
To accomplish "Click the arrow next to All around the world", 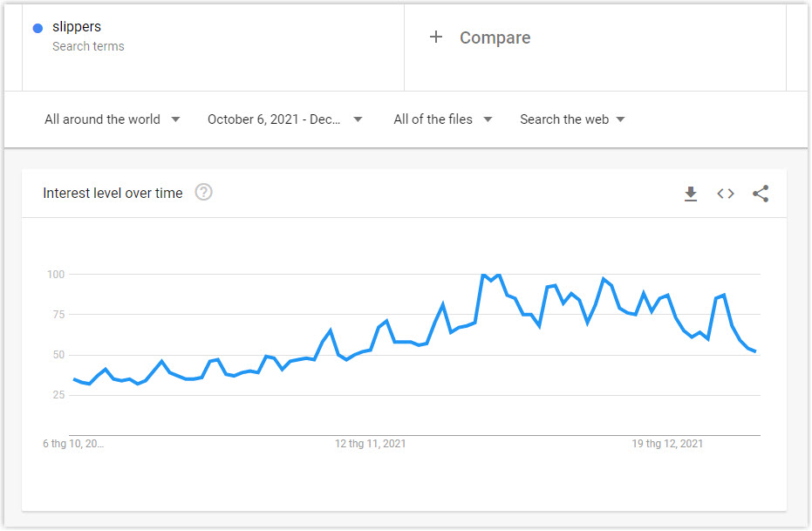I will click(175, 119).
